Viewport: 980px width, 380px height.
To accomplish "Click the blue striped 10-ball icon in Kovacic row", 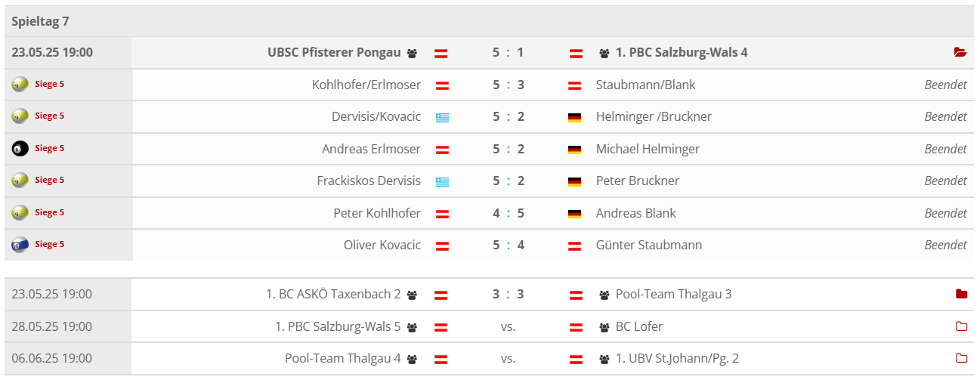I will [x=20, y=245].
